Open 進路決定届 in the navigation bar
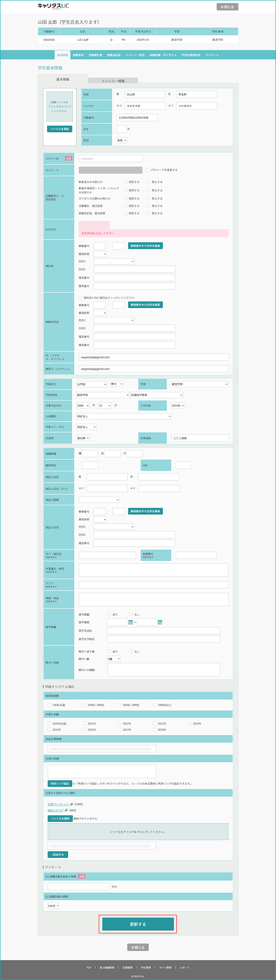This screenshot has width=276, height=980. [114, 55]
